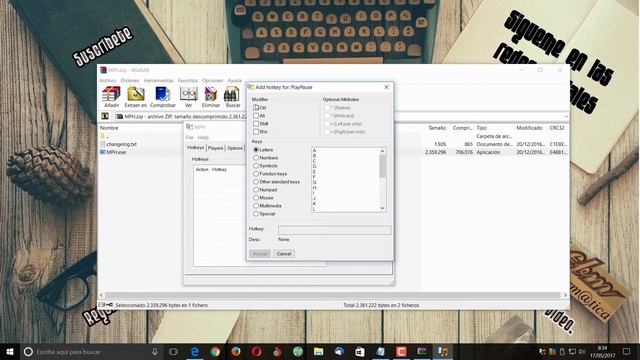Launch Microsoft Edge from the taskbar
The width and height of the screenshot is (640, 360).
click(195, 351)
